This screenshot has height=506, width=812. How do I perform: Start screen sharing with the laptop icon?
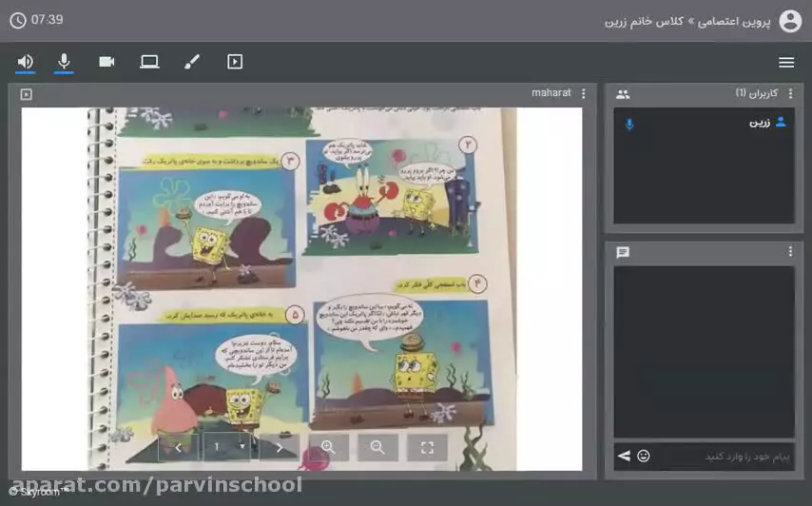pyautogui.click(x=149, y=62)
